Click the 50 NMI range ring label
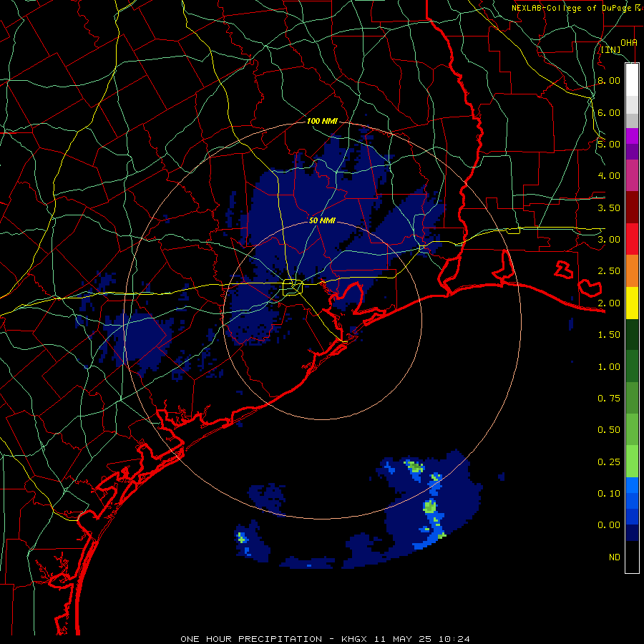This screenshot has height=644, width=644. (x=322, y=220)
